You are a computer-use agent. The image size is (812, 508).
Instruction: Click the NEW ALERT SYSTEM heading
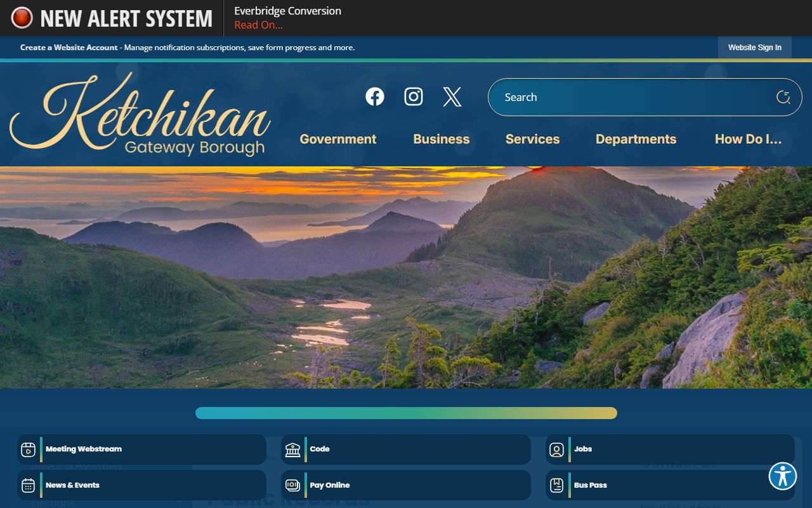[x=126, y=18]
